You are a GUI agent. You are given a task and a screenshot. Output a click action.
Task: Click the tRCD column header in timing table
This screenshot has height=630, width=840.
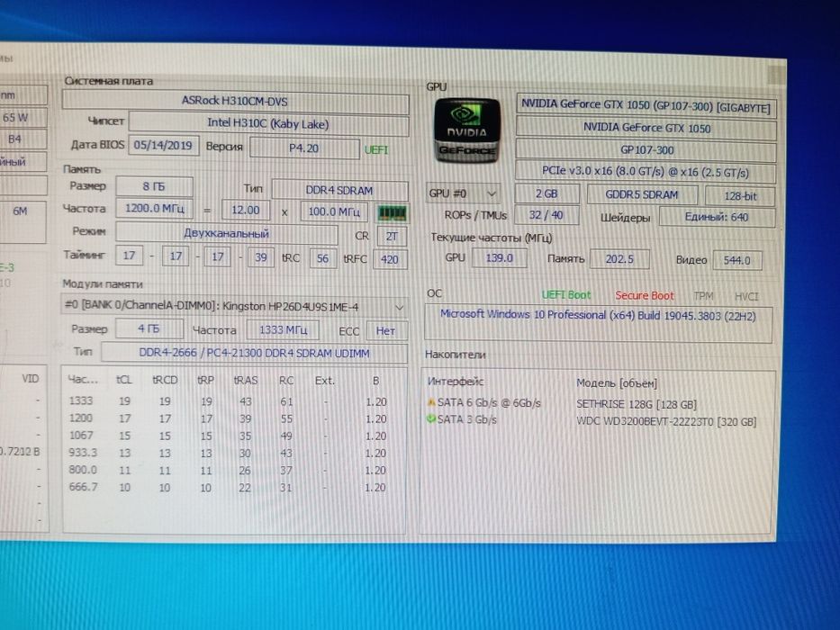click(x=165, y=379)
